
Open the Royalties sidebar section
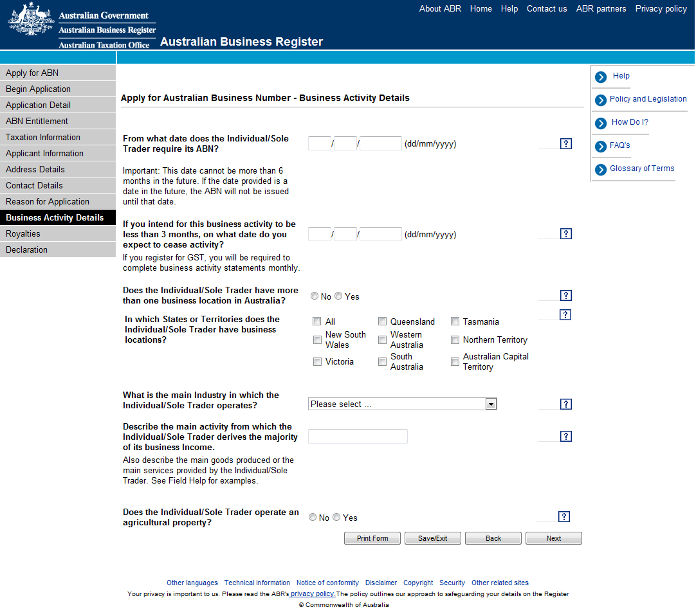click(x=23, y=234)
